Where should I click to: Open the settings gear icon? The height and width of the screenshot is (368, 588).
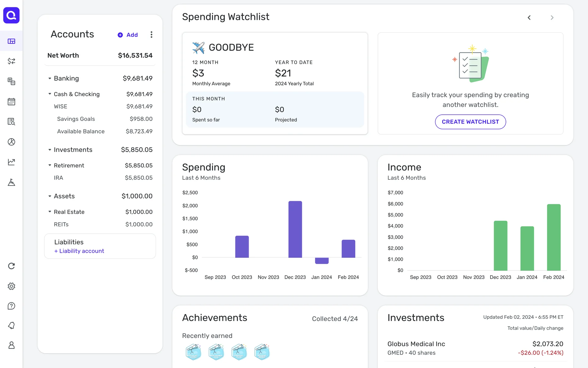pos(11,286)
